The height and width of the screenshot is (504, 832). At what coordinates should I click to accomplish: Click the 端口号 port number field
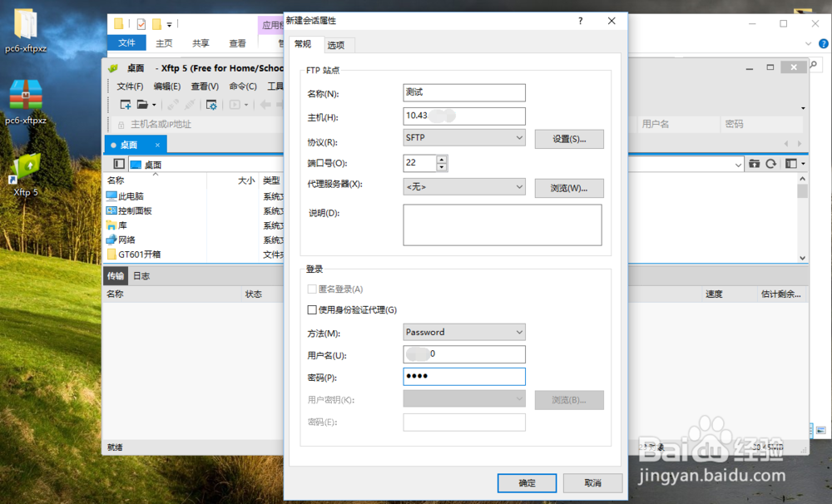click(419, 163)
